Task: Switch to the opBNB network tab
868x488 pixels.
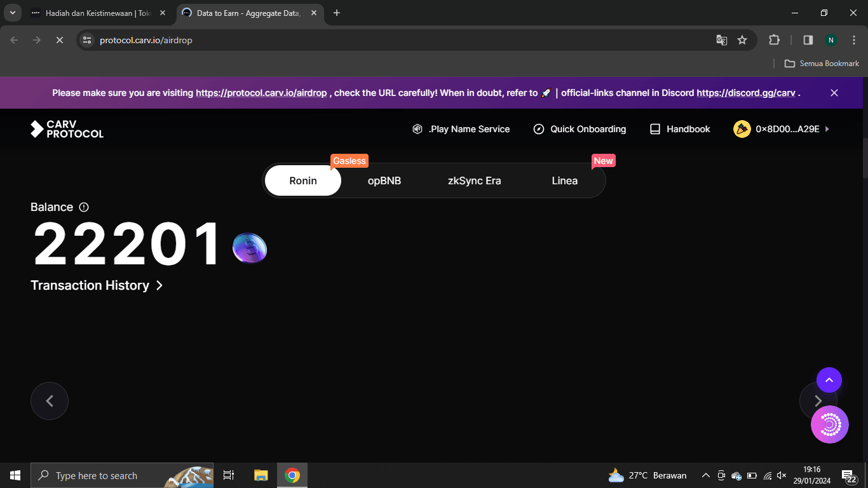Action: click(384, 180)
